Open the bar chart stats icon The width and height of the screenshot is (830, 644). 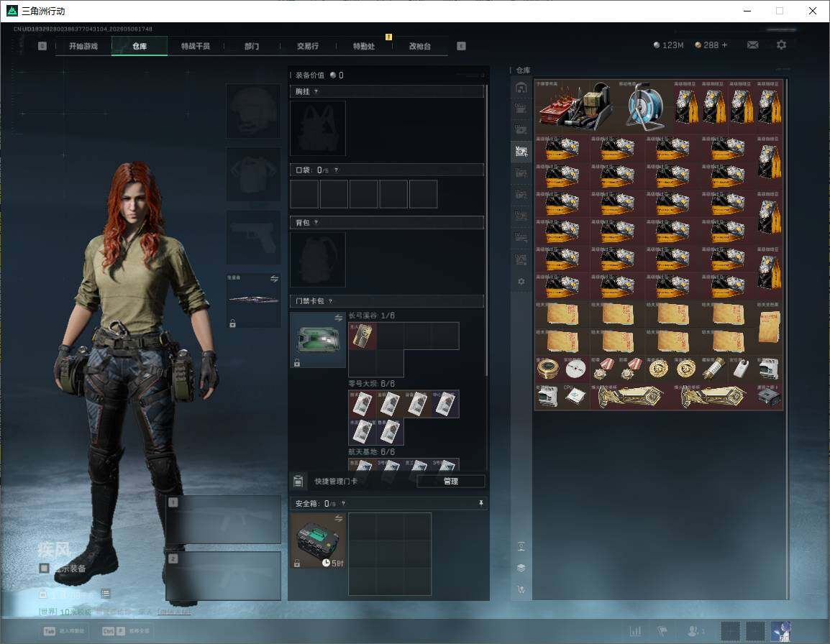635,631
